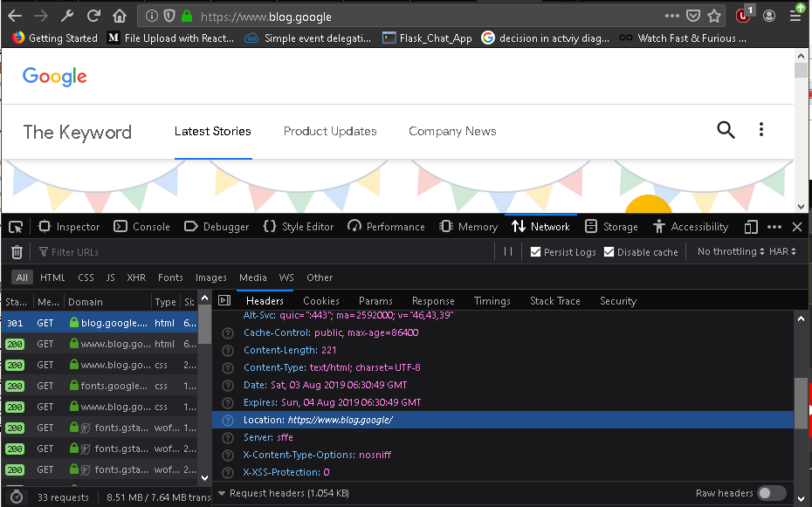Open the Debugger tab
This screenshot has height=507, width=812.
tap(217, 227)
